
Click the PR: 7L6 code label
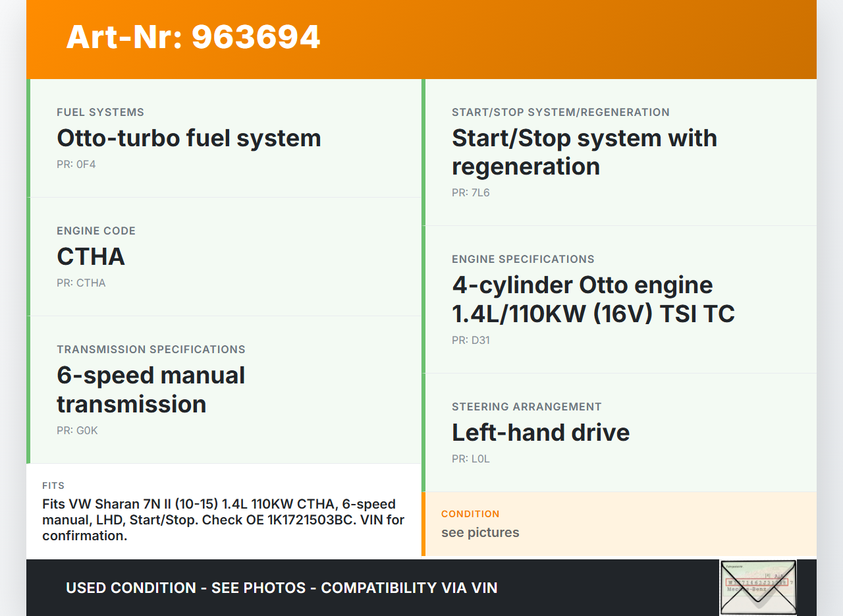(x=471, y=193)
